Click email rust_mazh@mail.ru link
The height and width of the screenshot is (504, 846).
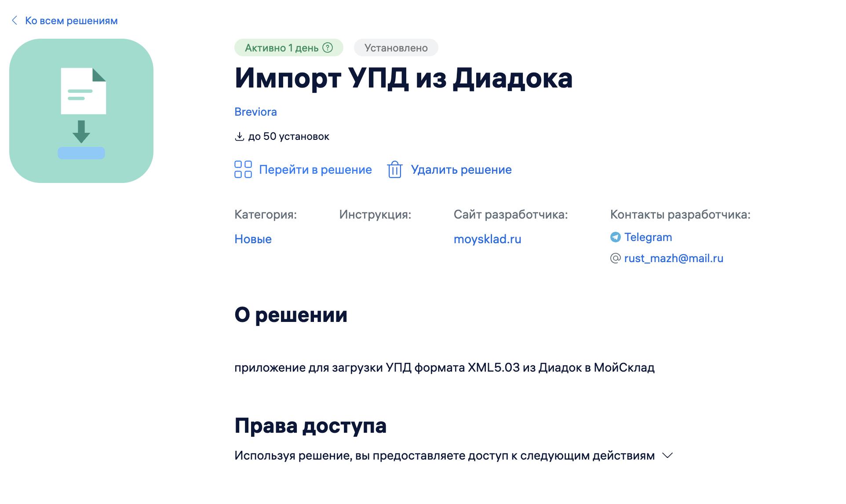point(674,258)
